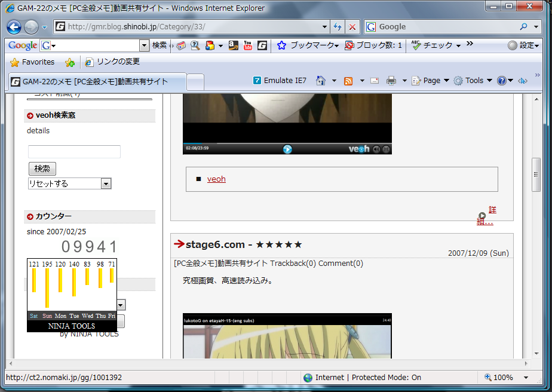Open the ブックマーク bookmarks menu

coord(308,45)
